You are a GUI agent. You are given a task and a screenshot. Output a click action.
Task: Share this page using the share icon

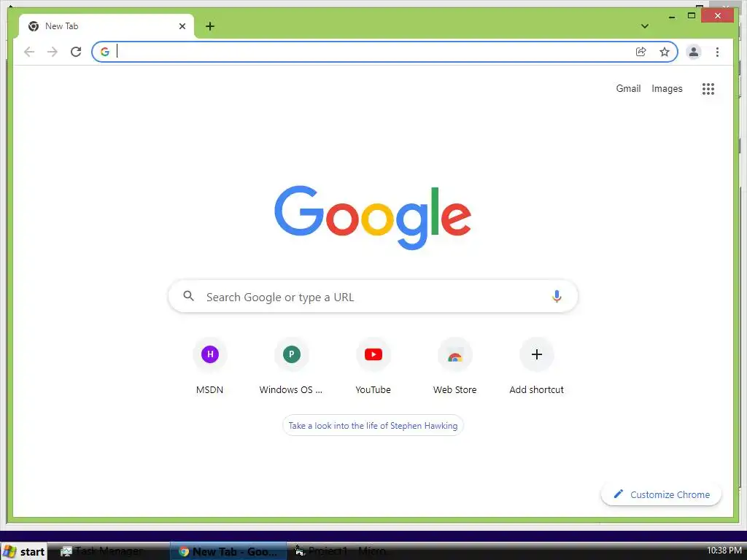pos(640,52)
